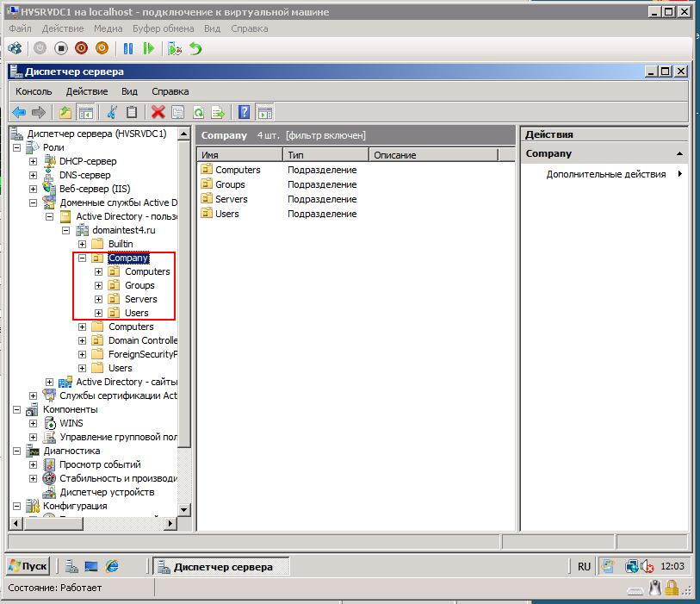Open Дополнительные действия in Actions pane
700x604 pixels.
[x=606, y=174]
